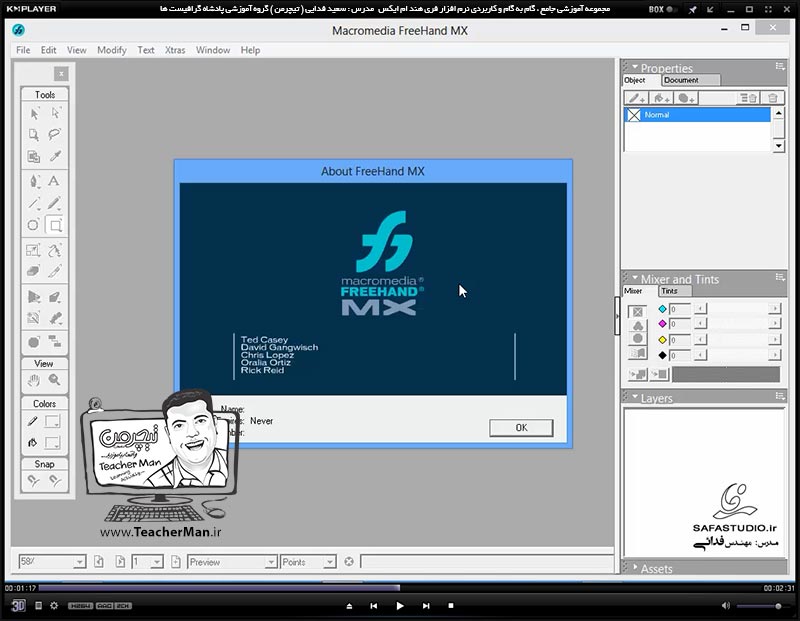Select the Trace tool
This screenshot has width=800, height=621.
pyautogui.click(x=34, y=318)
